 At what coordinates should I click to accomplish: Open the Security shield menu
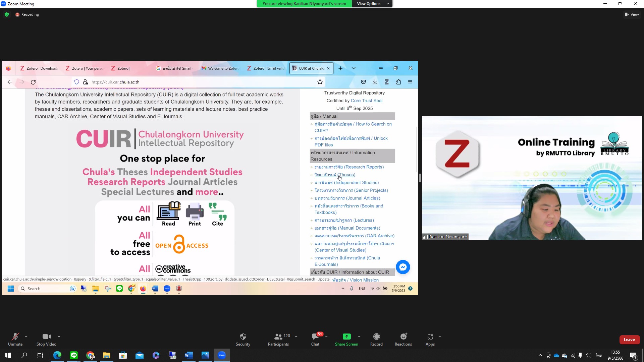[x=243, y=339]
